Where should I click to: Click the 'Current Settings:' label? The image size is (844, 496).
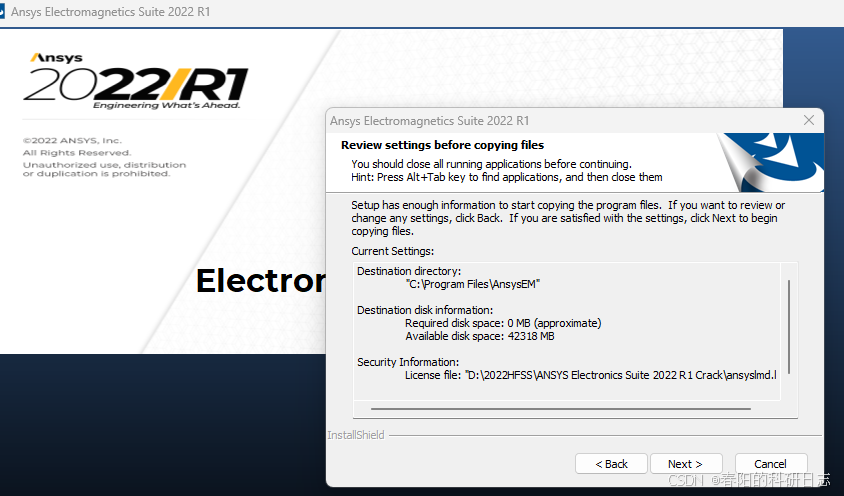[x=392, y=251]
